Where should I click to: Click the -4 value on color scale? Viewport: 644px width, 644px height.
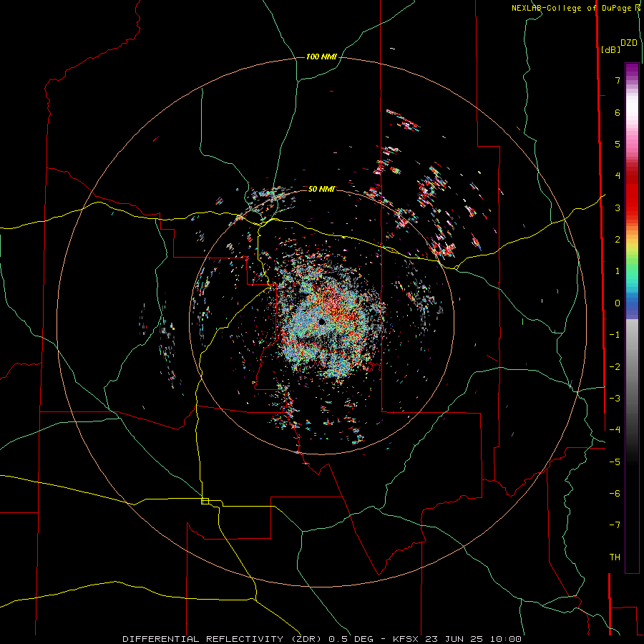pos(615,430)
